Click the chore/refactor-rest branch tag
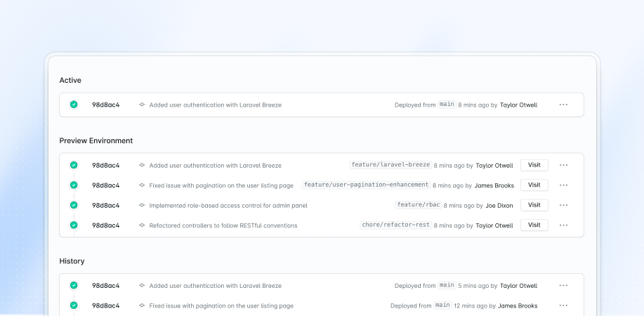This screenshot has width=644, height=316. pos(396,225)
